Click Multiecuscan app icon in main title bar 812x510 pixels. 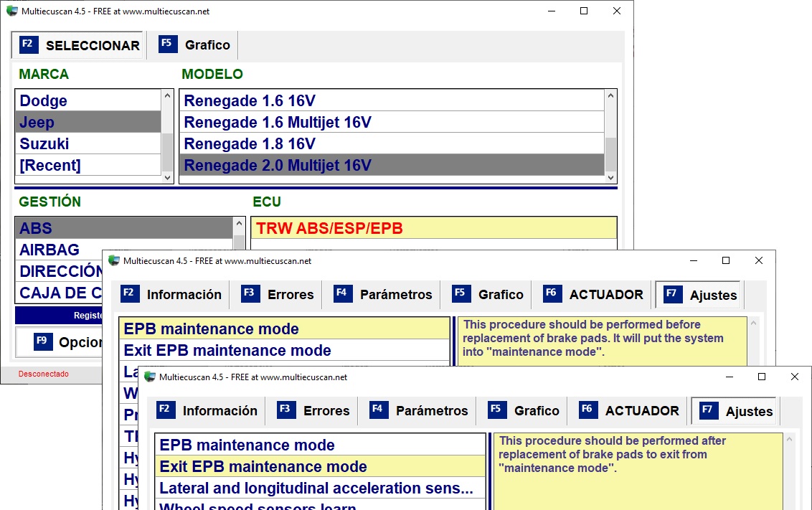click(x=12, y=11)
